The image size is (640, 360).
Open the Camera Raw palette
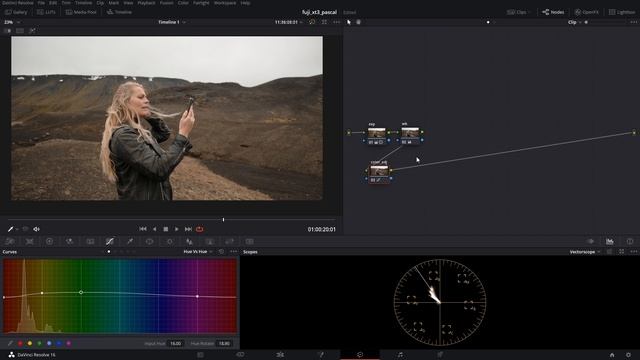(10, 241)
